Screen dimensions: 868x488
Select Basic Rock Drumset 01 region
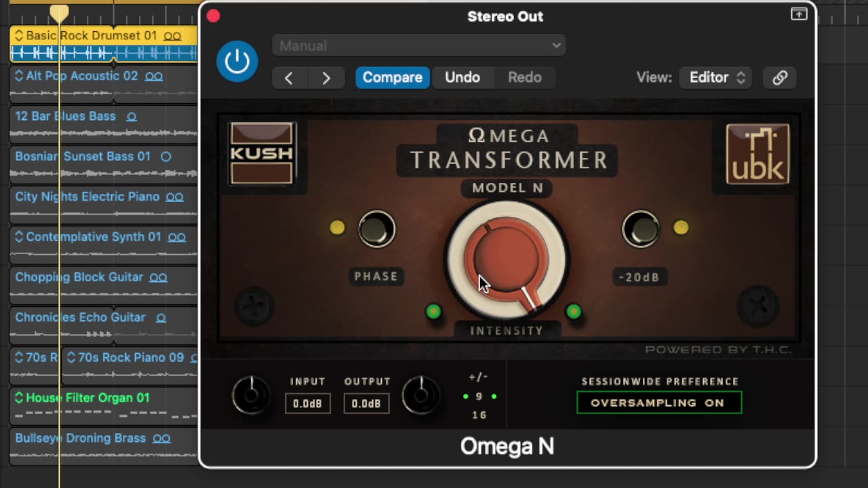[104, 44]
